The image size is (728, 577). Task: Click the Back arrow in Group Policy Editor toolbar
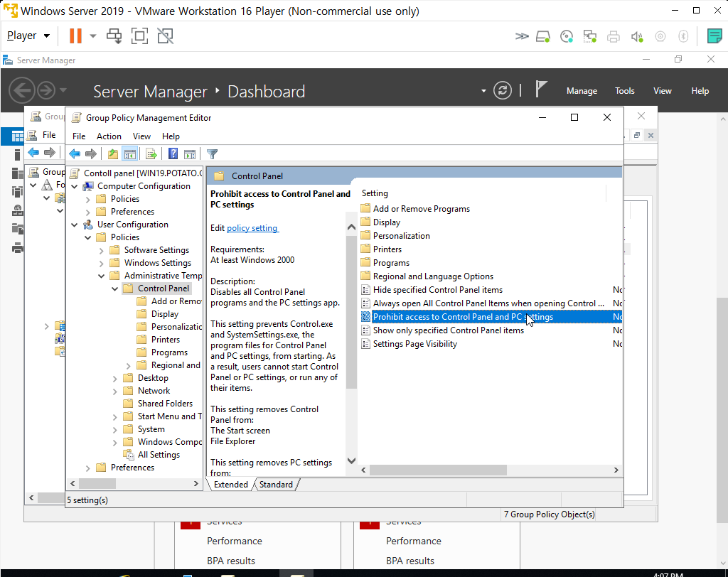(x=75, y=153)
